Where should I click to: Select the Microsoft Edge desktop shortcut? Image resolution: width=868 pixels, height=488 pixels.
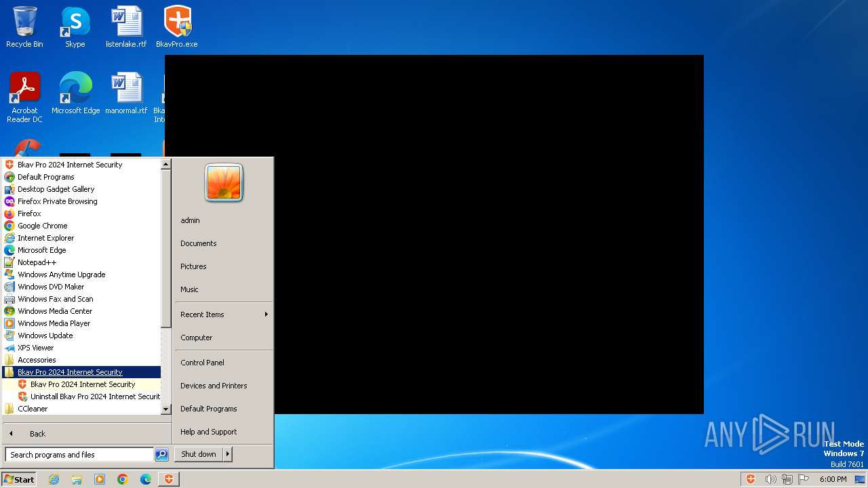pyautogui.click(x=75, y=94)
